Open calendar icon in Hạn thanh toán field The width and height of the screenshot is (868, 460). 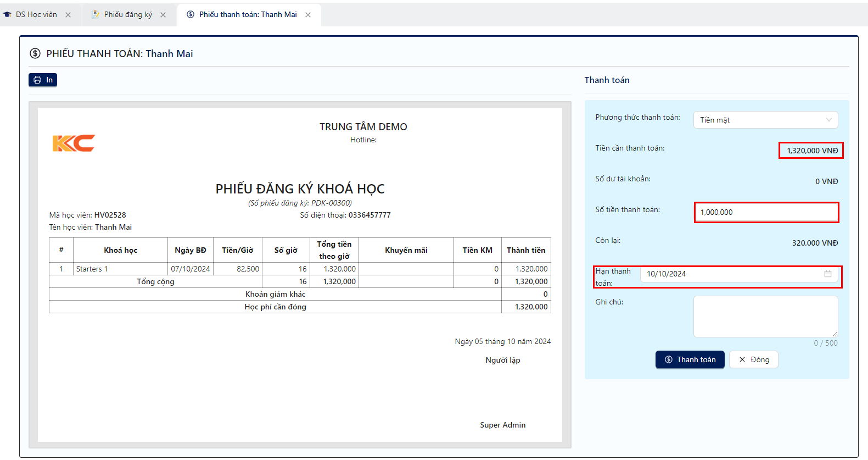pos(827,274)
